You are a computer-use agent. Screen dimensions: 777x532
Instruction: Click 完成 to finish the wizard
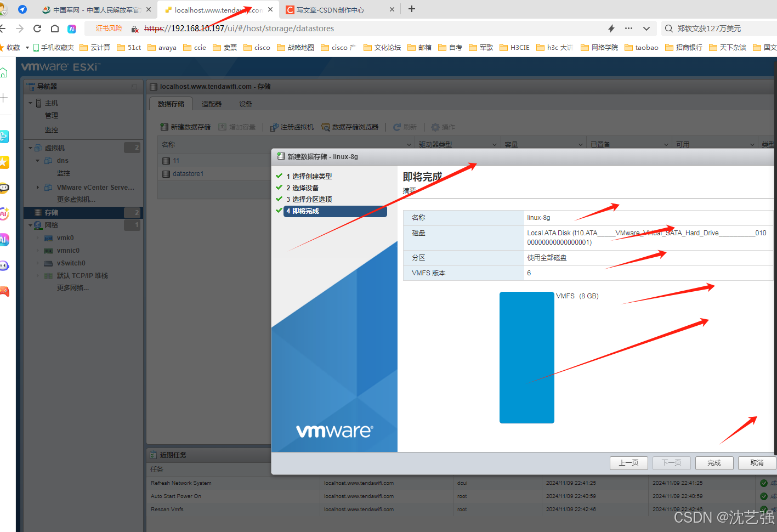pos(714,463)
